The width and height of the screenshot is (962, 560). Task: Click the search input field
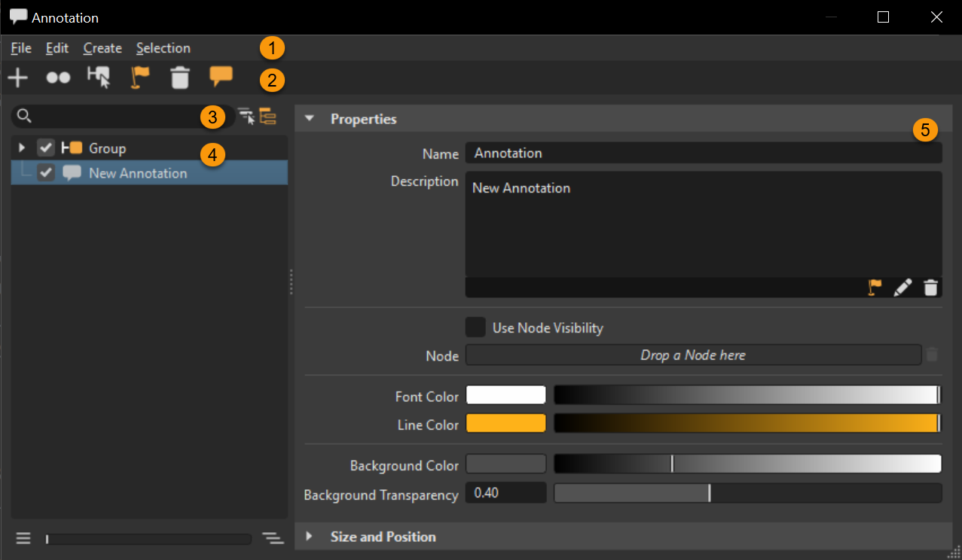click(122, 116)
